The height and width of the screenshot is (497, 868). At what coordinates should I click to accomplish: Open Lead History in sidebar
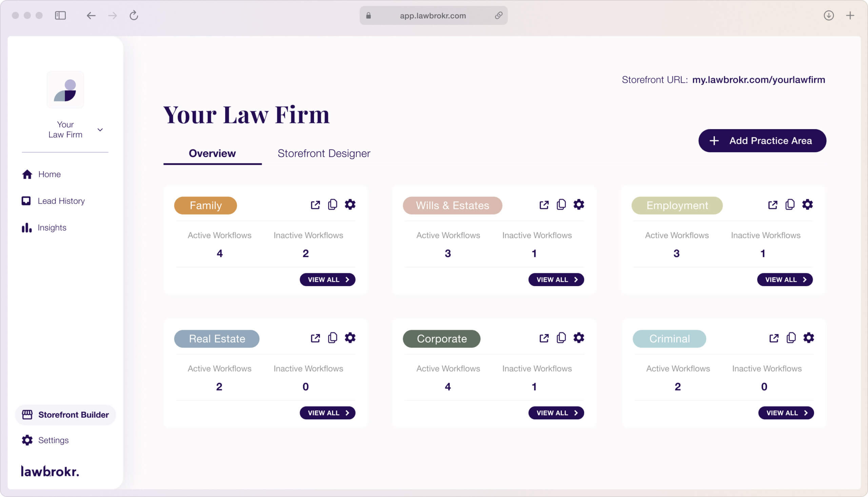[x=61, y=201]
